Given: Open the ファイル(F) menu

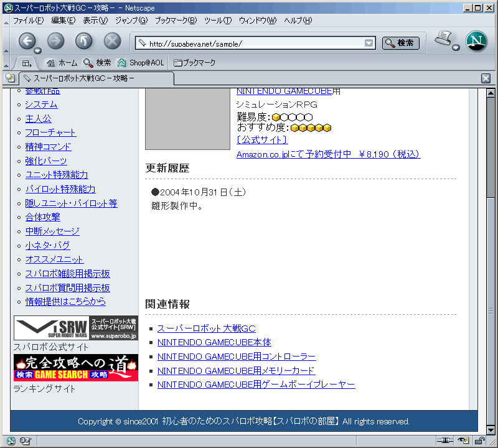Looking at the screenshot, I should pyautogui.click(x=28, y=21).
